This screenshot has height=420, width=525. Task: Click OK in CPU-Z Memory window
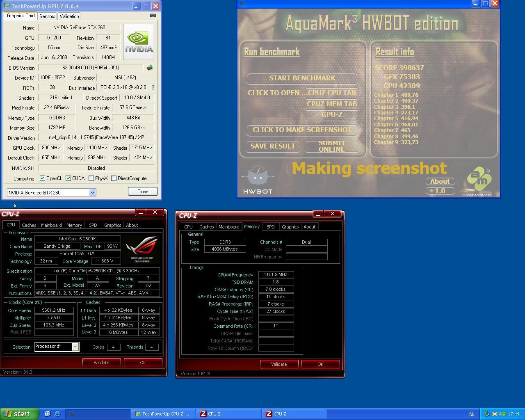pos(320,364)
